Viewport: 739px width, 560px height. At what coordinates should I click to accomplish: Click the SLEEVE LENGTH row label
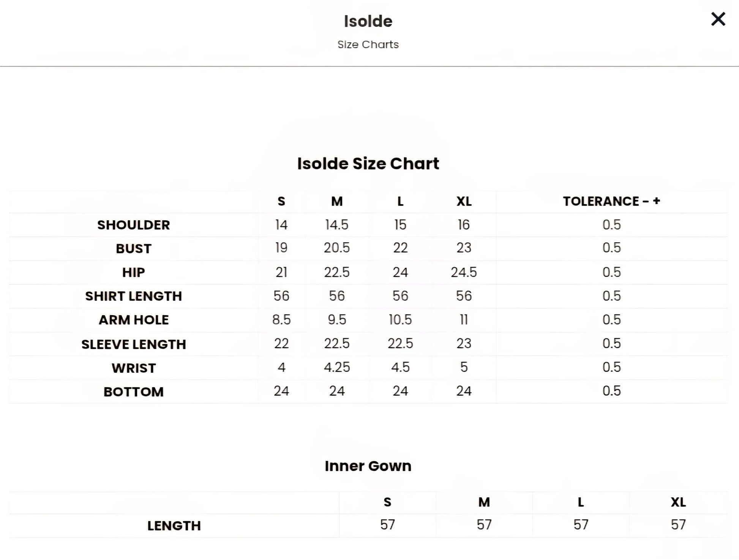tap(133, 344)
